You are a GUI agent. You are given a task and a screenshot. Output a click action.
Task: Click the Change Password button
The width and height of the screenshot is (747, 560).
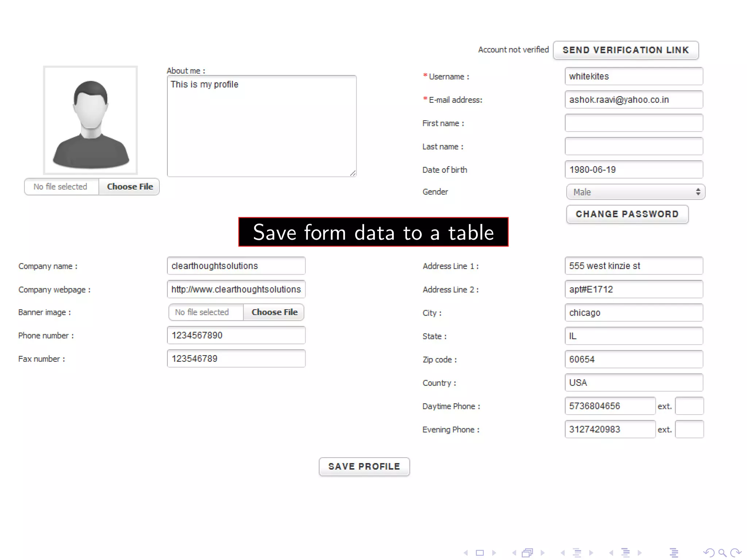pyautogui.click(x=627, y=214)
